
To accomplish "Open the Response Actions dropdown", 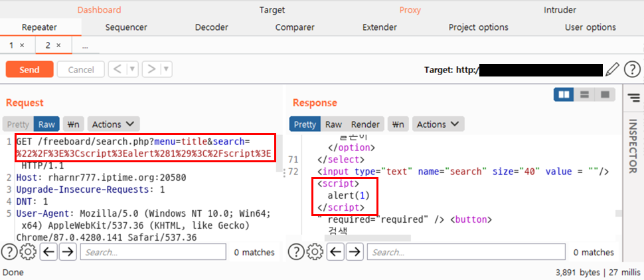I will coord(438,124).
